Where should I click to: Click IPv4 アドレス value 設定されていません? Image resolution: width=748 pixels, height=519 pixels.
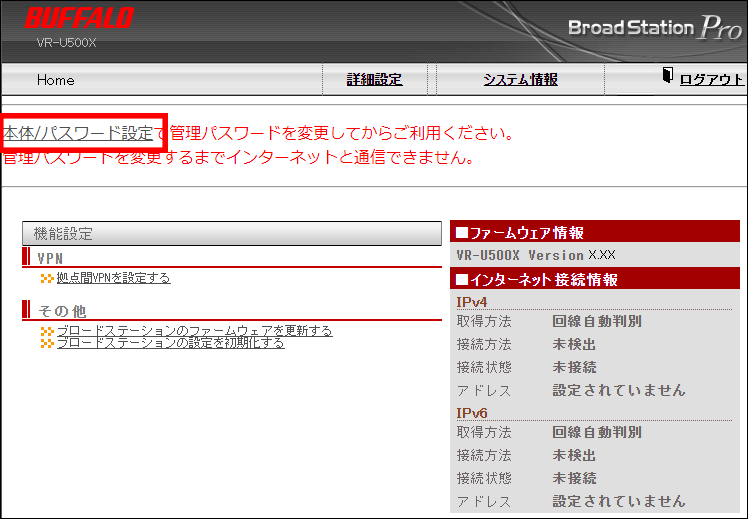click(619, 390)
